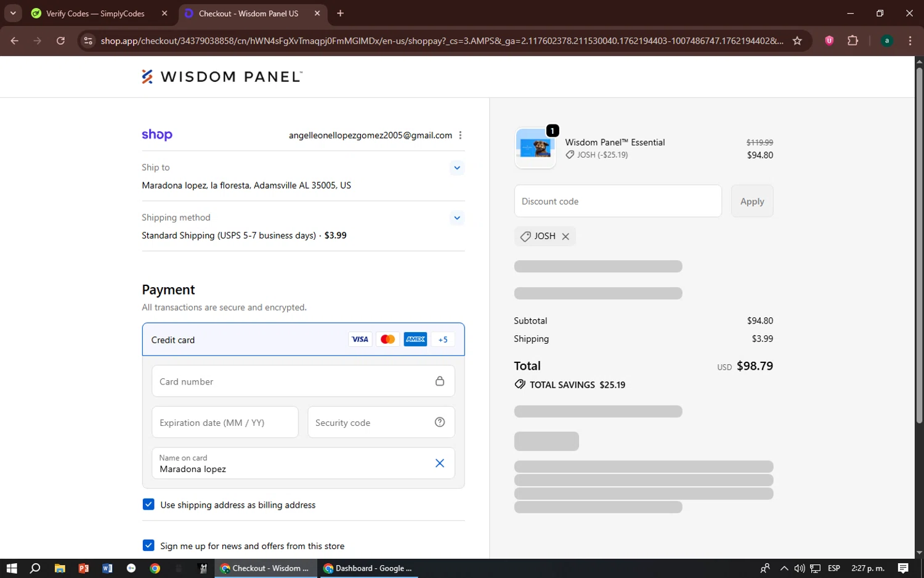The image size is (924, 578).
Task: Show the +5 additional card types
Action: pyautogui.click(x=443, y=340)
